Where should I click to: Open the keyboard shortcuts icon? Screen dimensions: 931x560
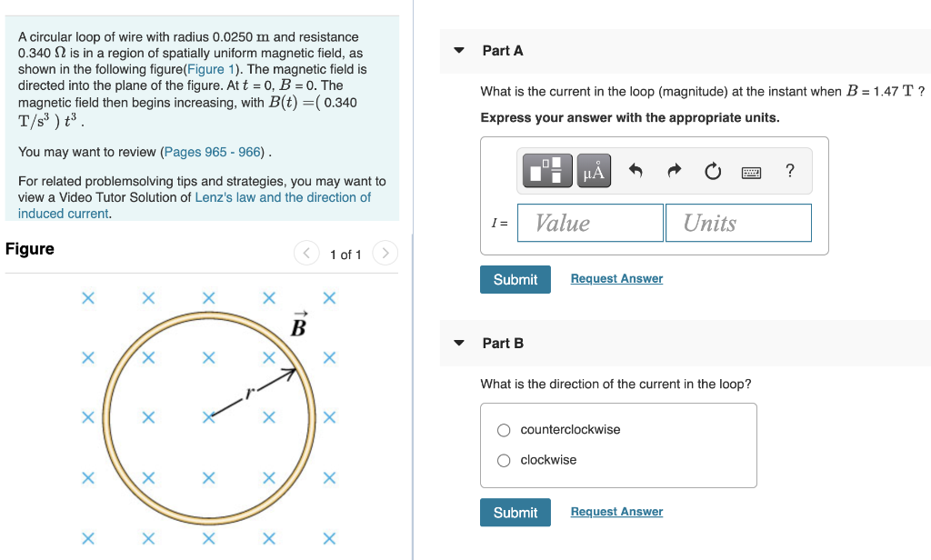pos(753,170)
